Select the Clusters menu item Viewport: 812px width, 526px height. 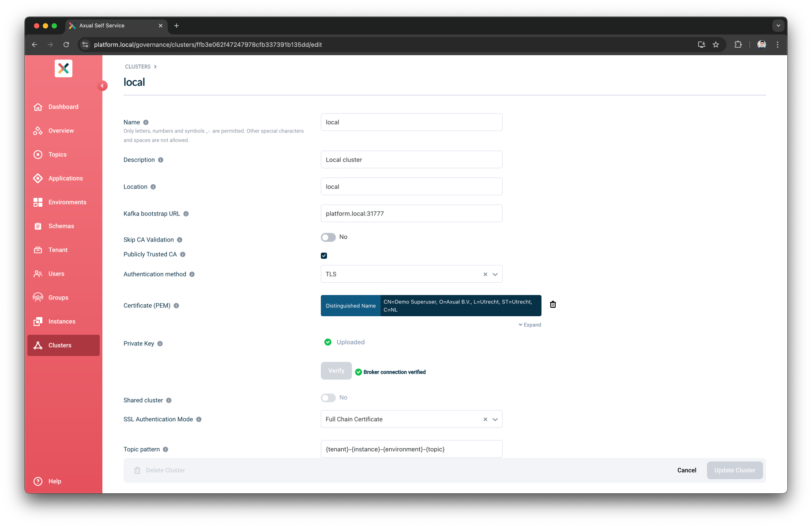coord(64,345)
